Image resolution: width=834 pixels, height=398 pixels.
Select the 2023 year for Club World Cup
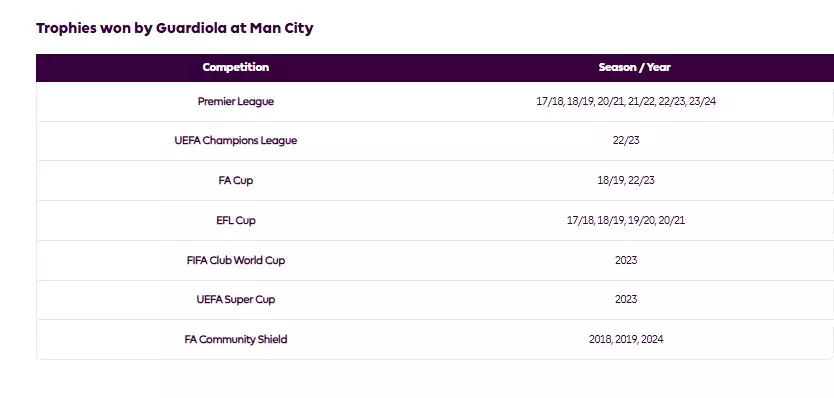[626, 260]
